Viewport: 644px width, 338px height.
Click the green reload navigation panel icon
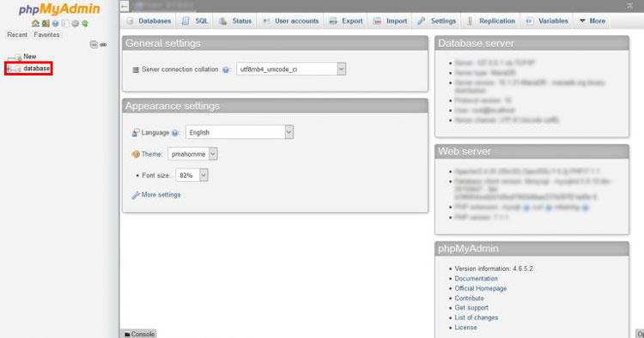click(x=85, y=23)
